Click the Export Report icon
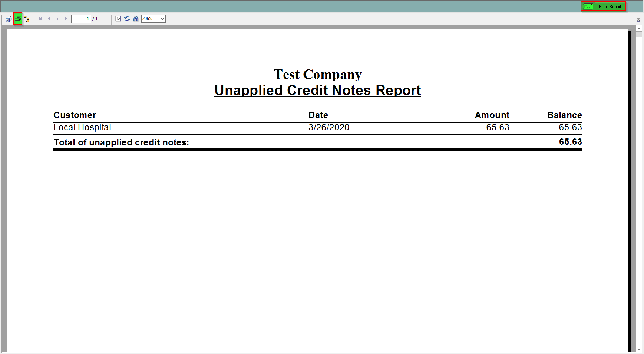The image size is (644, 354). click(9, 19)
